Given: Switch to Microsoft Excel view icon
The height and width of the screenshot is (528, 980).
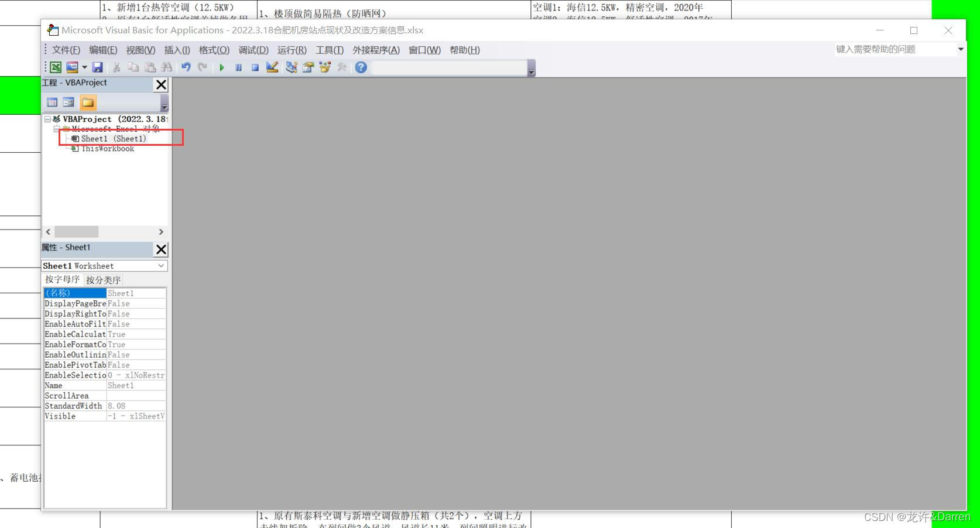Looking at the screenshot, I should tap(56, 67).
